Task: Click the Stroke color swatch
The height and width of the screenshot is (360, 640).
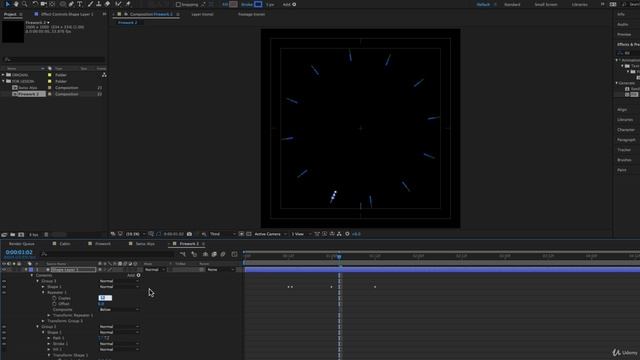Action: coord(258,4)
